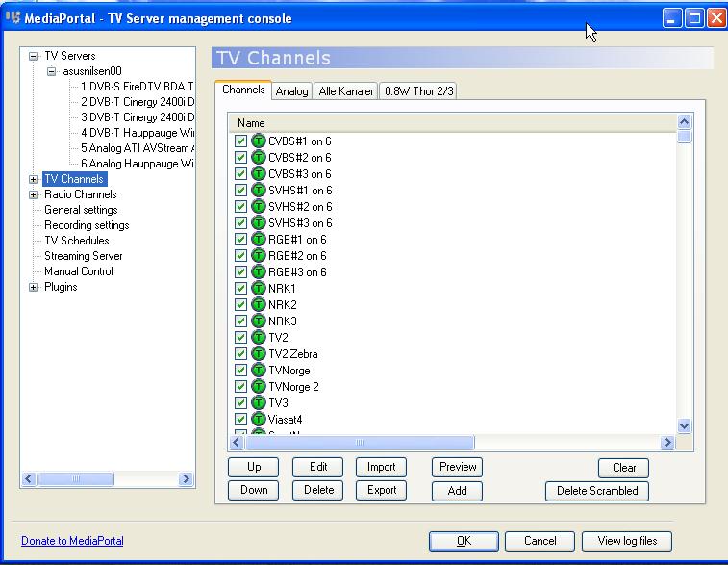Move selected channel with Down button
Viewport: 728px width, 565px height.
(254, 490)
